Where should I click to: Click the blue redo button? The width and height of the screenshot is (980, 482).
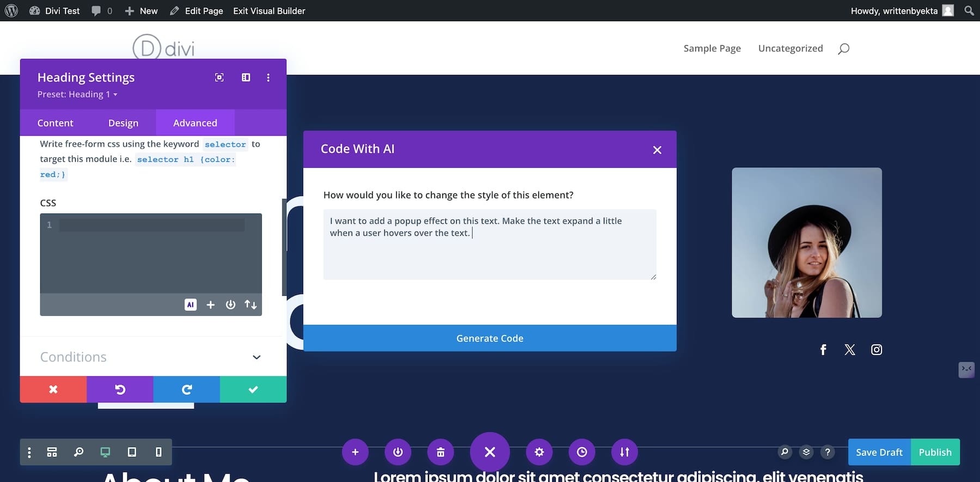[186, 389]
